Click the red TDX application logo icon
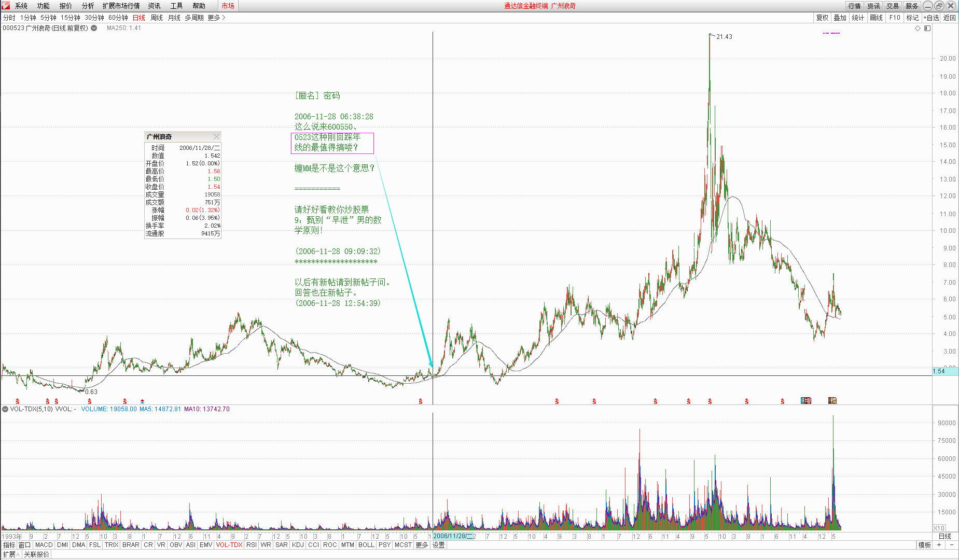The height and width of the screenshot is (560, 959). 6,6
